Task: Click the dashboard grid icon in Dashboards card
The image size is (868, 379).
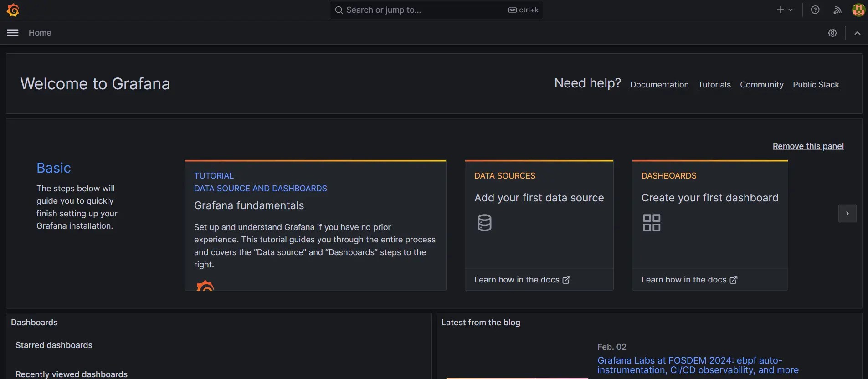Action: pyautogui.click(x=652, y=223)
